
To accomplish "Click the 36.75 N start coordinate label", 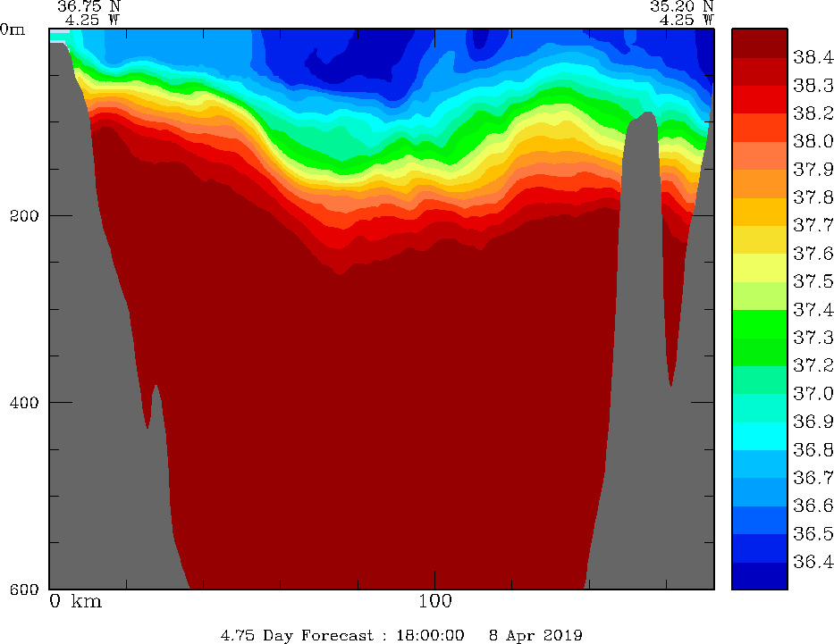I will coord(88,5).
